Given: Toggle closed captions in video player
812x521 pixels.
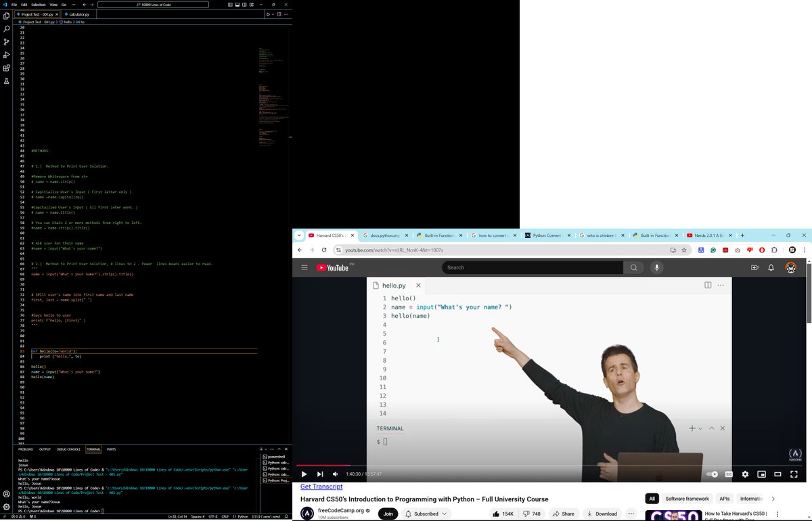Looking at the screenshot, I should pyautogui.click(x=729, y=474).
